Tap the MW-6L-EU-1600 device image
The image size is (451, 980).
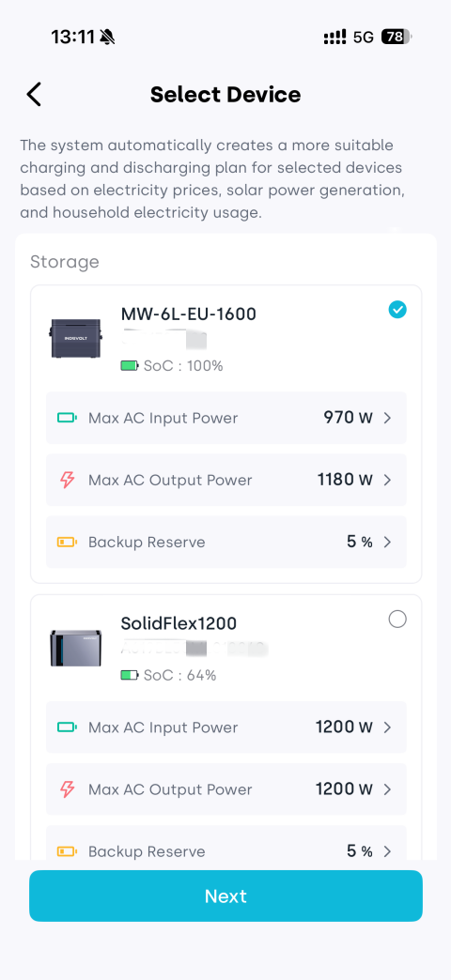tap(76, 338)
